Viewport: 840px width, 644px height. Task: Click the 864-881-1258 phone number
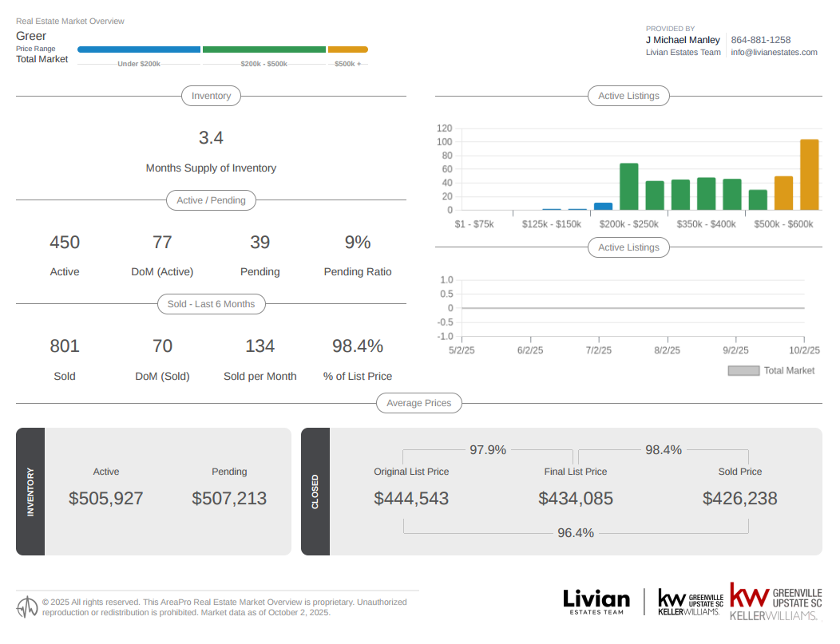(760, 40)
